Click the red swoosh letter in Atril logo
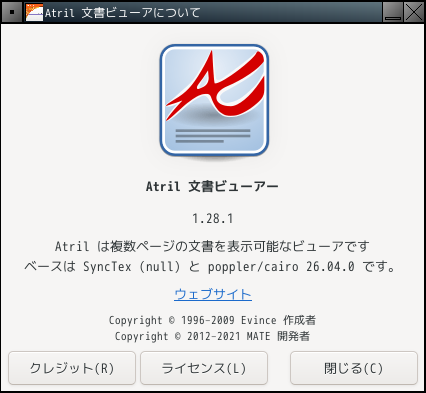 tap(215, 84)
